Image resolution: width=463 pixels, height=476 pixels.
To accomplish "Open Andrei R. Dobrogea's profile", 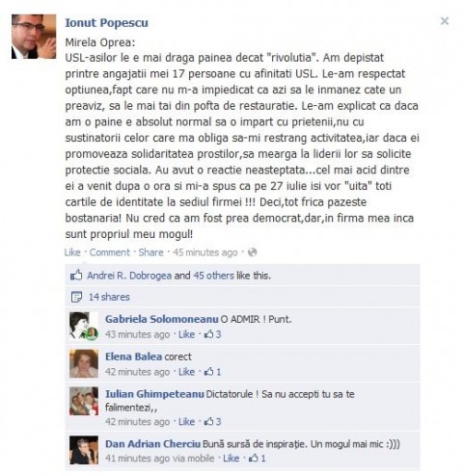I will click(x=129, y=276).
